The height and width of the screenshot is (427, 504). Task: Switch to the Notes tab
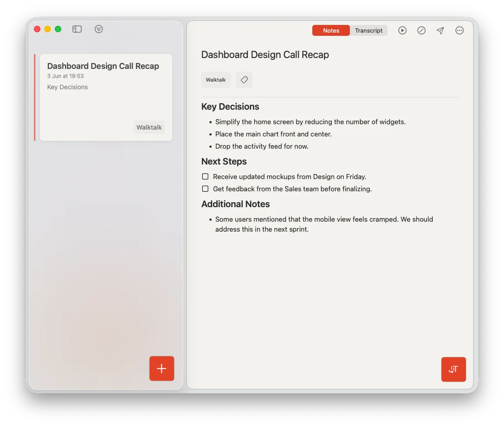pyautogui.click(x=331, y=30)
